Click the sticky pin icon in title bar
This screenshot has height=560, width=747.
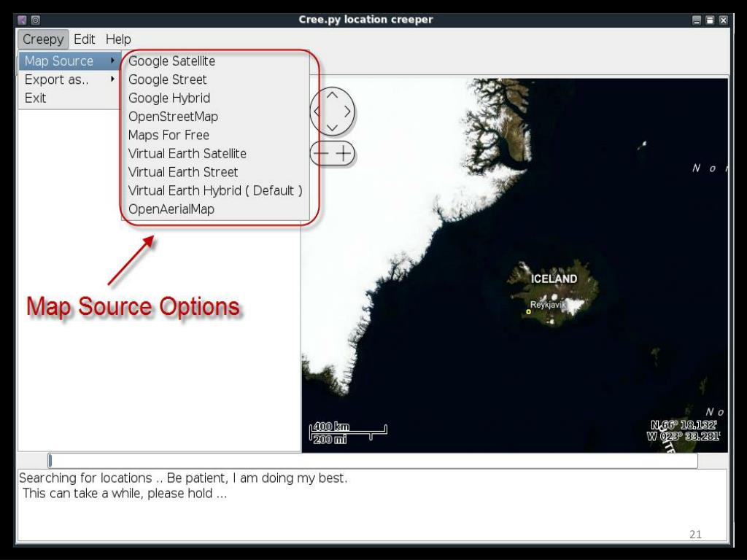point(36,20)
